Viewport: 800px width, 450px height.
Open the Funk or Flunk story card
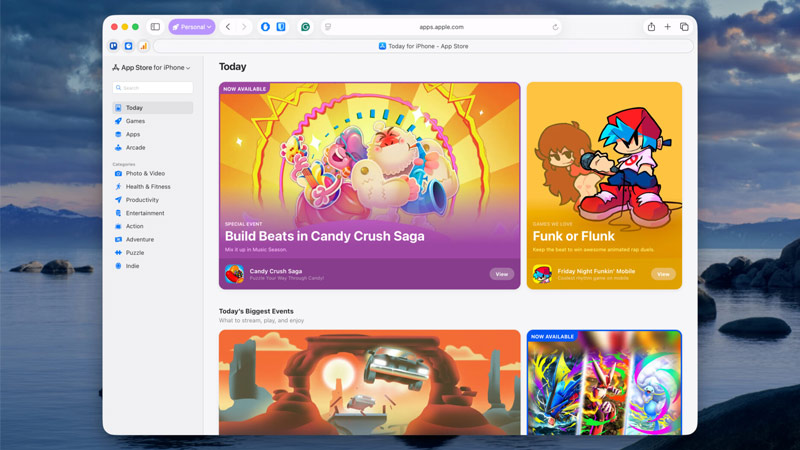point(604,186)
